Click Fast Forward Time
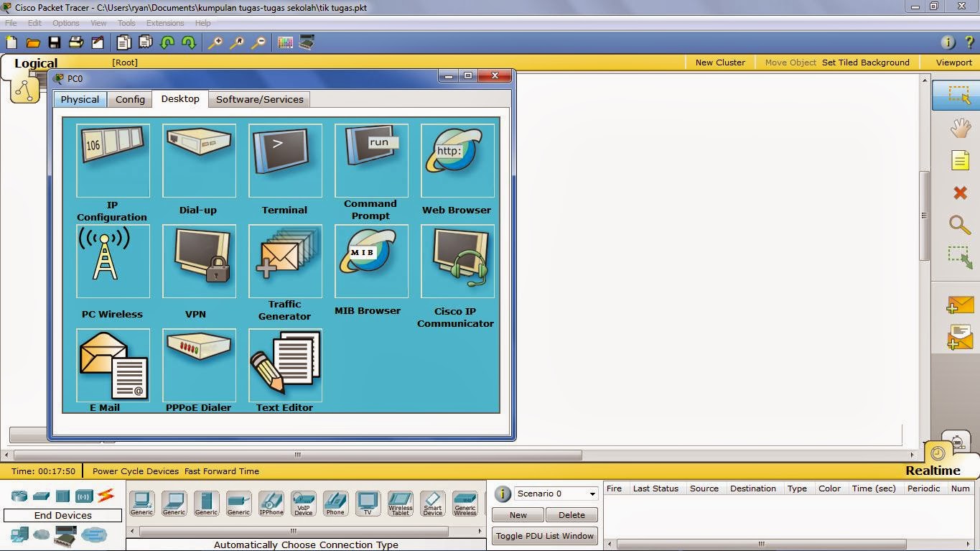This screenshot has width=980, height=551. (x=222, y=471)
